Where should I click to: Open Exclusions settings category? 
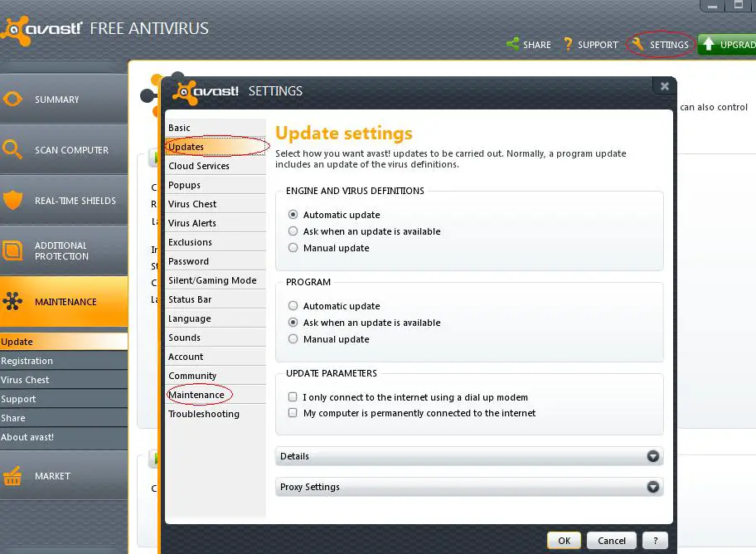pyautogui.click(x=215, y=242)
